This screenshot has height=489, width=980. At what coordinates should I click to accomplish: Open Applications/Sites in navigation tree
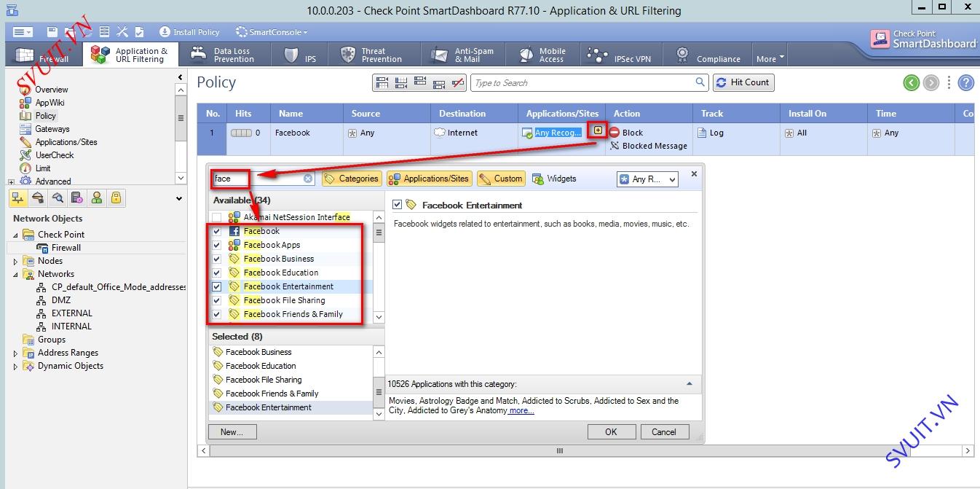click(66, 142)
